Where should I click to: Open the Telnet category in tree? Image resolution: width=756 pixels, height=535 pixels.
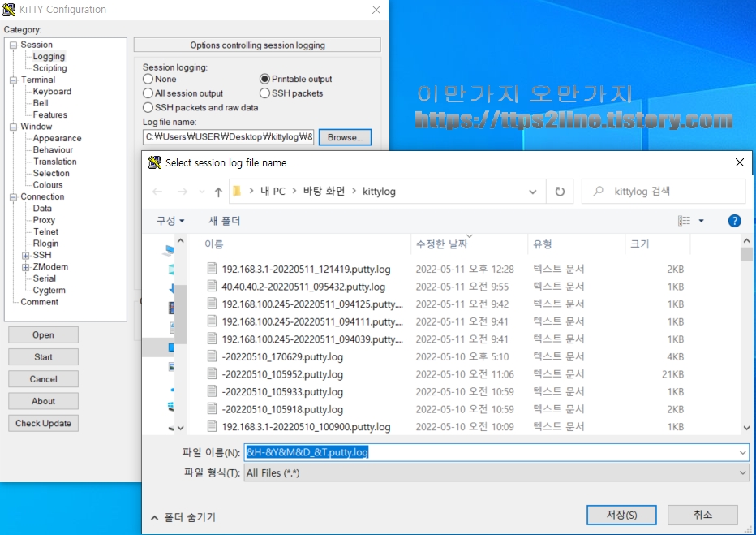click(x=45, y=232)
